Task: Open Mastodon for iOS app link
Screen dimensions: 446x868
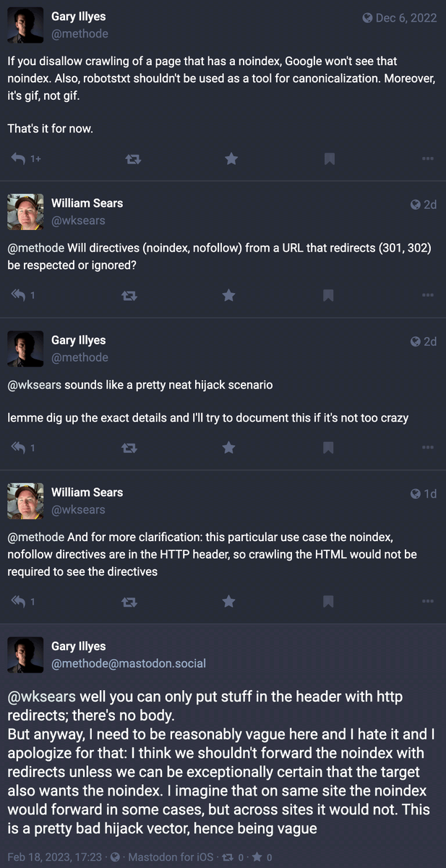Action: click(171, 857)
